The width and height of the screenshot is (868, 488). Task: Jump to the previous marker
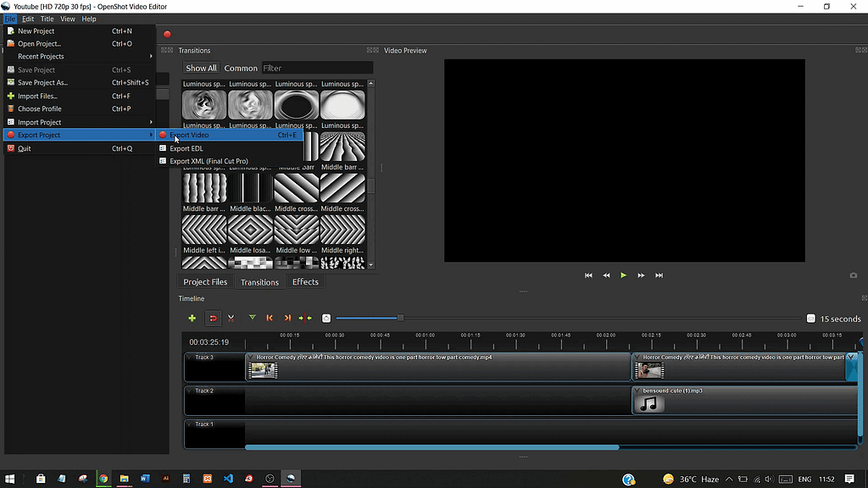pyautogui.click(x=270, y=318)
